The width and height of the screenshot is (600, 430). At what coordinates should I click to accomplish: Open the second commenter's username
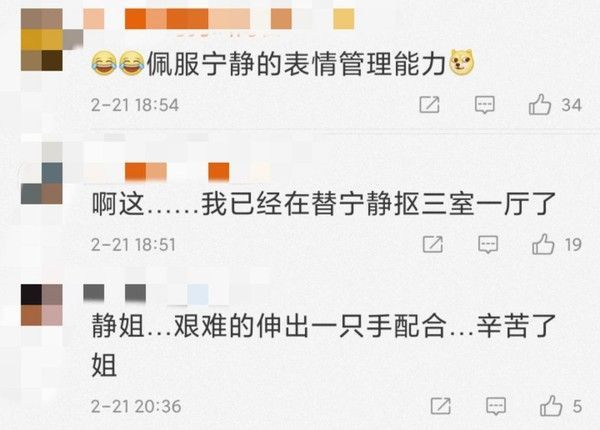[177, 171]
